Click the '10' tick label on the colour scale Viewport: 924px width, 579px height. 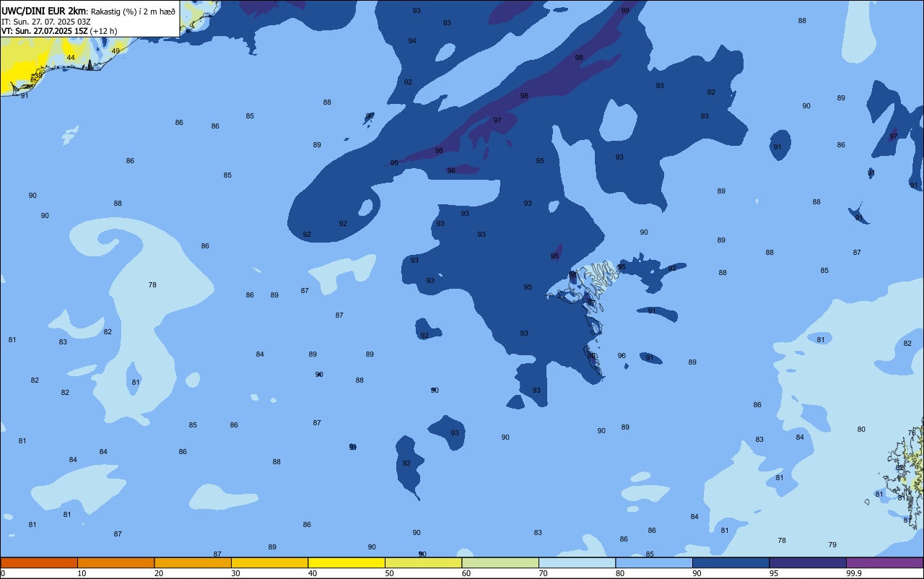point(82,573)
